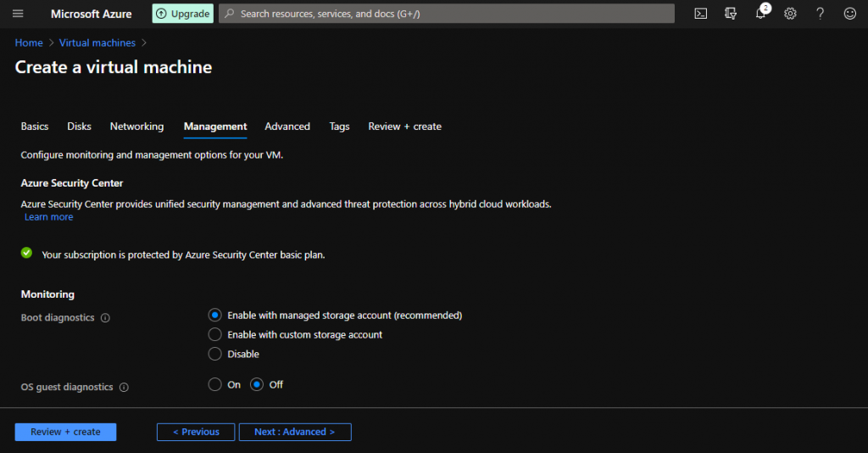Click the Review + create button
This screenshot has width=868, height=453.
point(65,432)
